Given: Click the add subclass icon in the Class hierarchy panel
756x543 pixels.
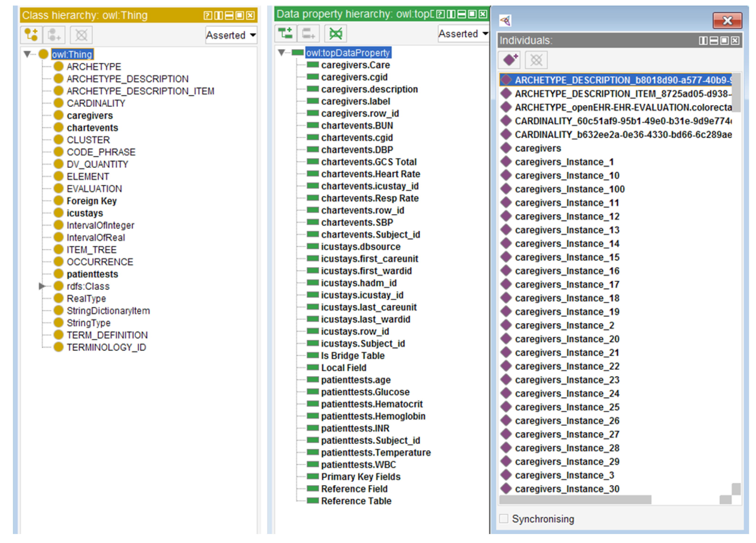Looking at the screenshot, I should pos(31,35).
